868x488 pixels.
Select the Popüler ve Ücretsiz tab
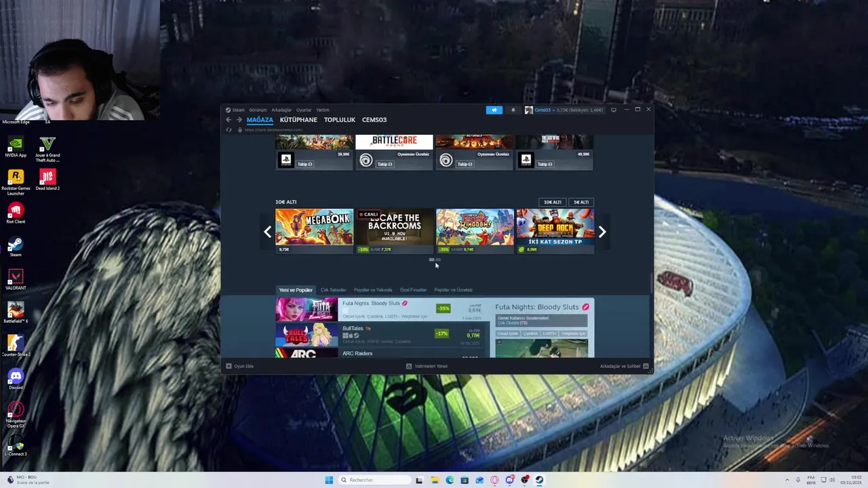[453, 290]
